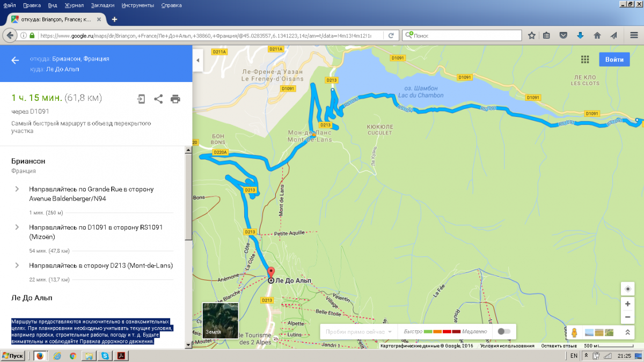Zoom in on the map
The width and height of the screenshot is (644, 362).
tap(627, 304)
